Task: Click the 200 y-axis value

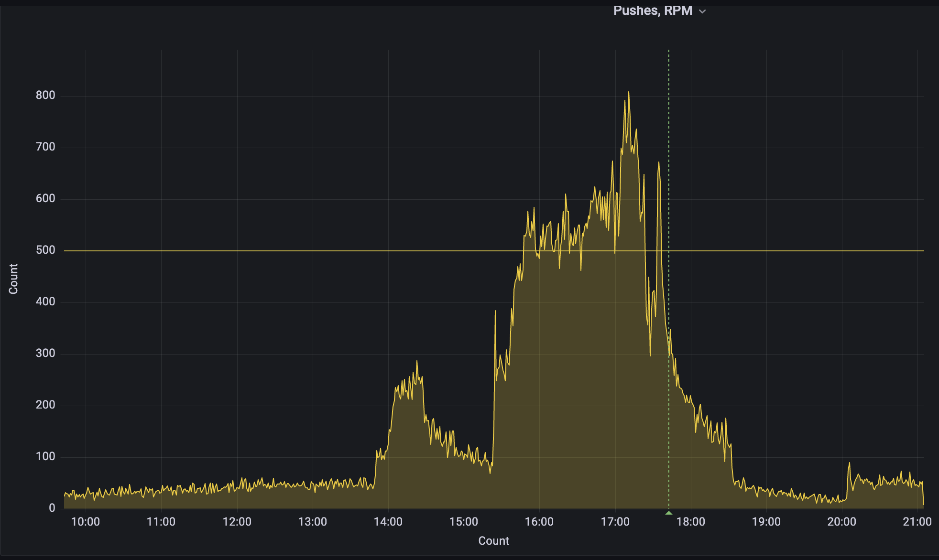Action: click(45, 405)
